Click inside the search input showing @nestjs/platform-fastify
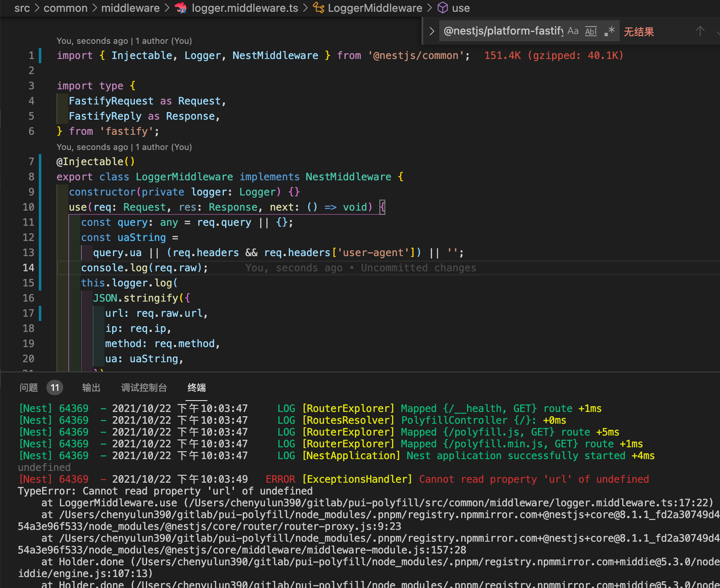 coord(502,31)
